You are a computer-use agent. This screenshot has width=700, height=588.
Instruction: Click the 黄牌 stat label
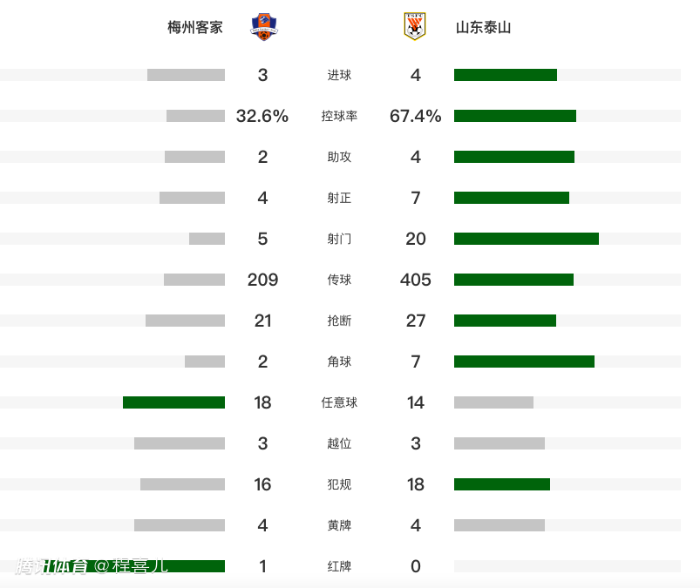(x=339, y=525)
